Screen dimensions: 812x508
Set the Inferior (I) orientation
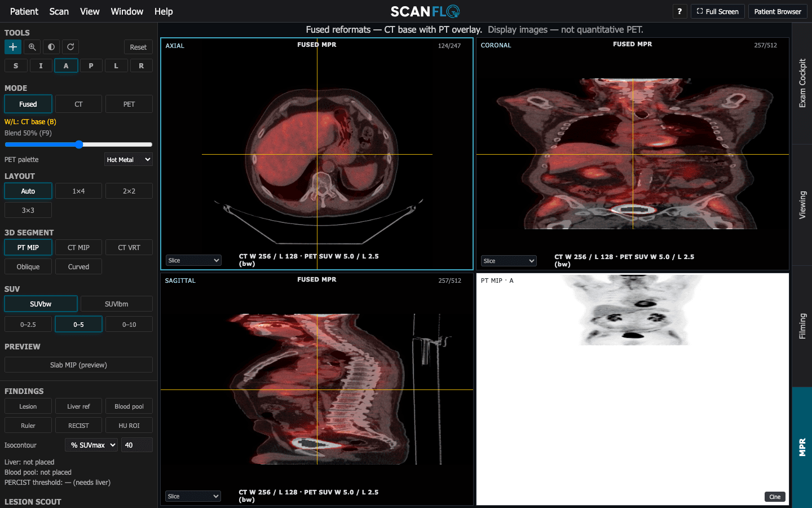tap(41, 66)
